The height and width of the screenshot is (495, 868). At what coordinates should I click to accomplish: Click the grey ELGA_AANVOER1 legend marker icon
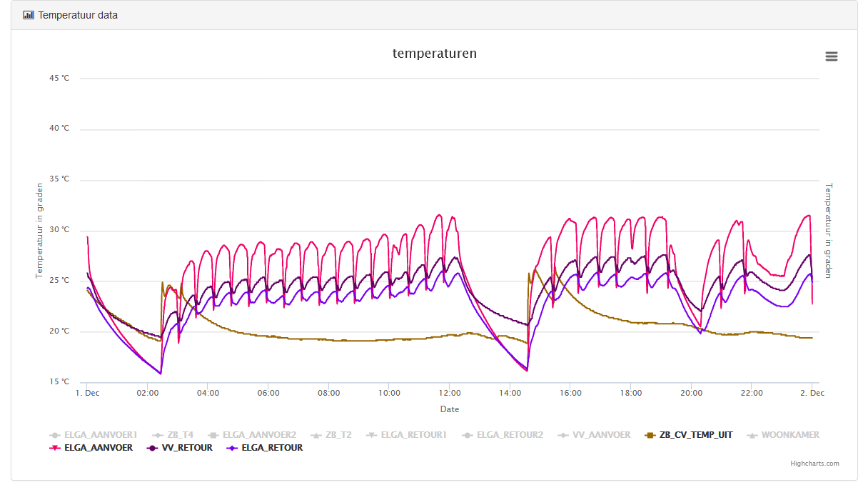coord(54,434)
